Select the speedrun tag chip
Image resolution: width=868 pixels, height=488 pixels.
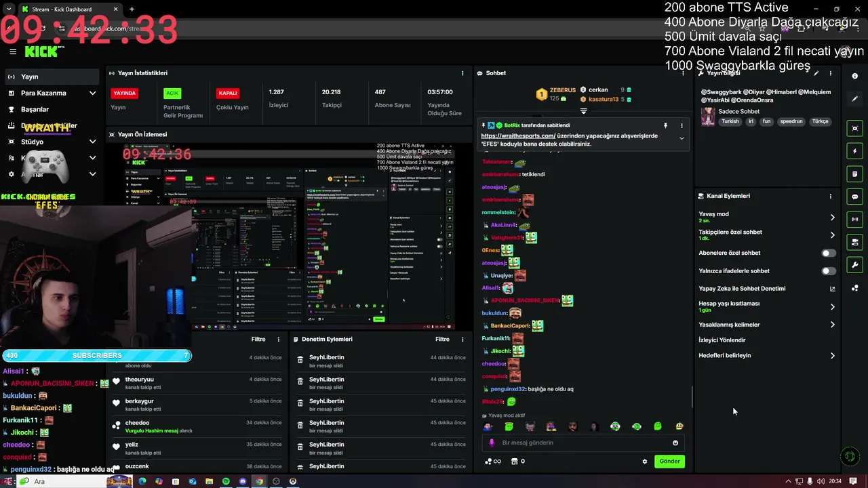tap(791, 121)
